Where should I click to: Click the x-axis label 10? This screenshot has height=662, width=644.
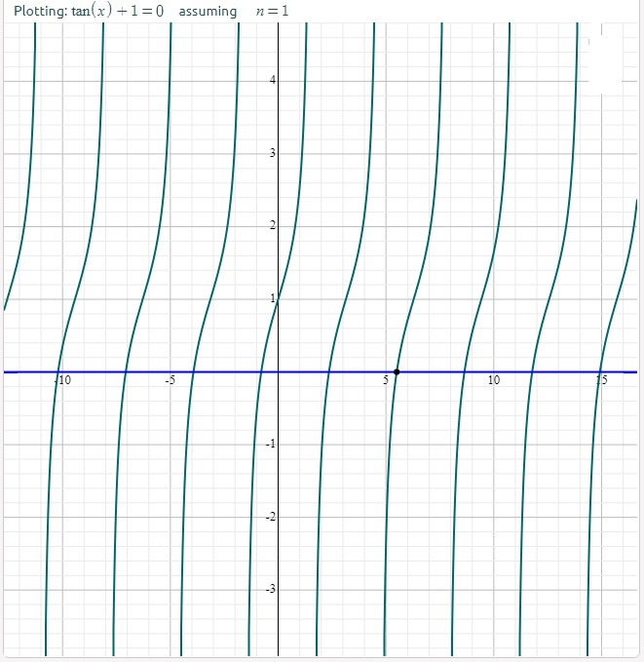[x=493, y=380]
